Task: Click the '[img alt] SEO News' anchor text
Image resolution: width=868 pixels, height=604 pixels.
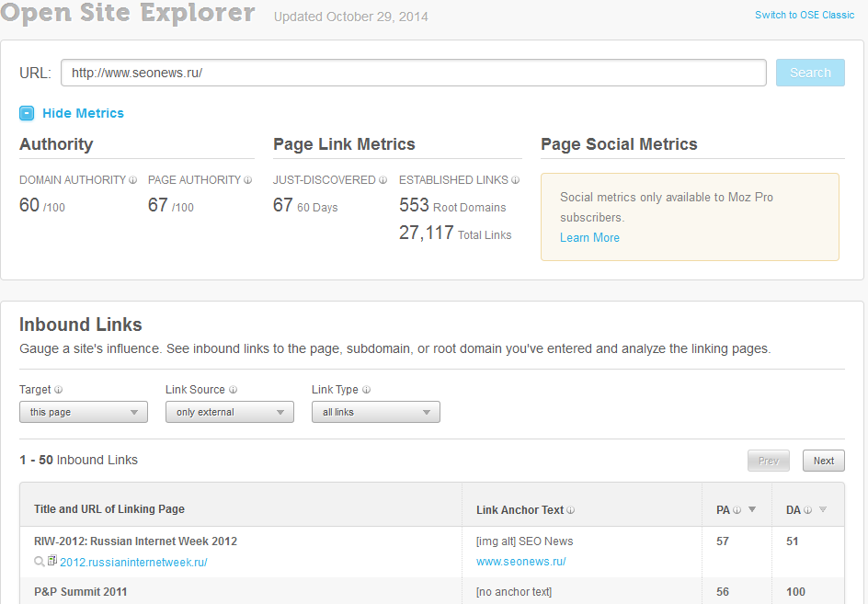Action: (x=525, y=541)
